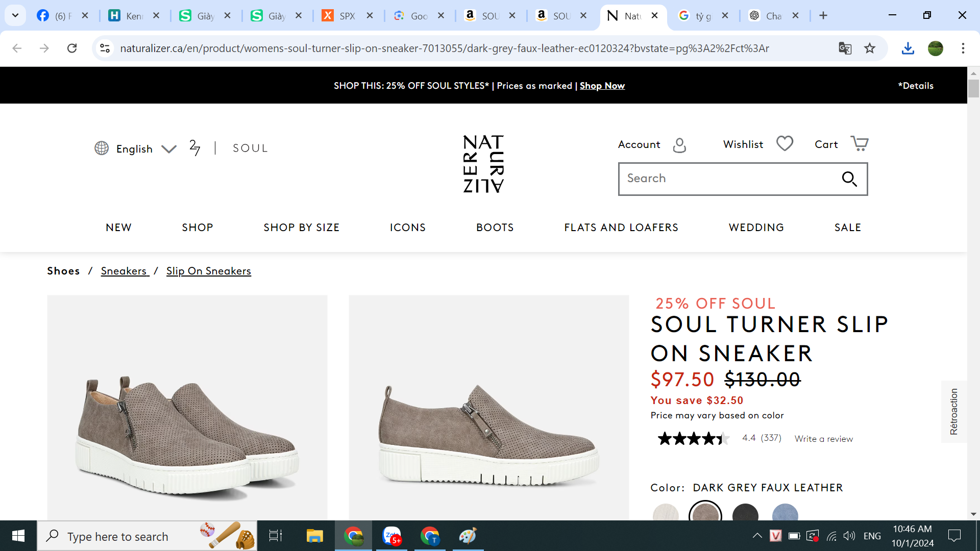Click the Write a review link
The width and height of the screenshot is (980, 551).
pos(823,439)
